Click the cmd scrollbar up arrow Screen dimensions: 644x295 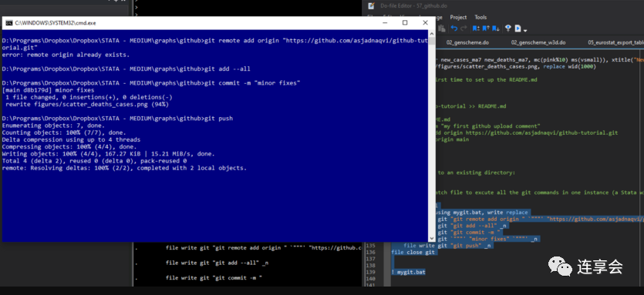click(432, 33)
